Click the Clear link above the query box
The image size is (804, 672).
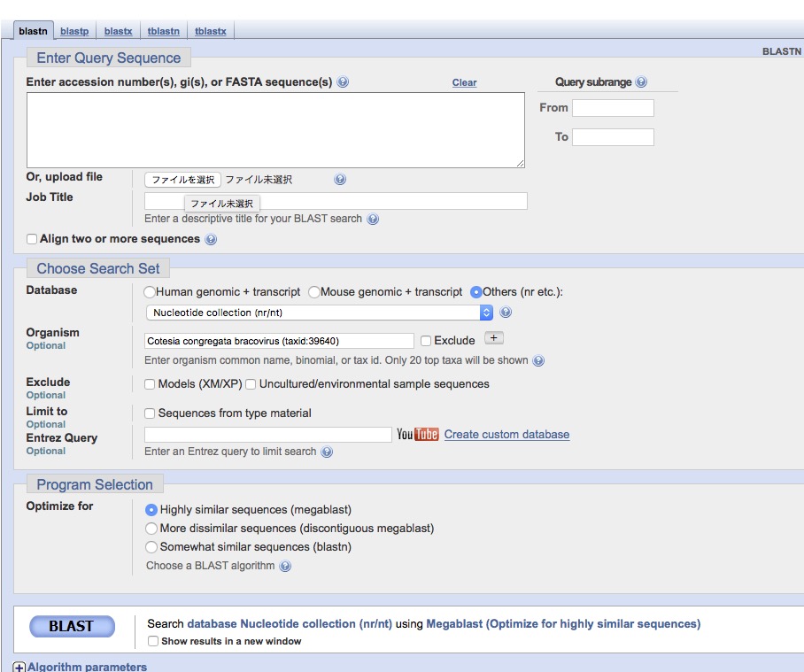point(465,82)
